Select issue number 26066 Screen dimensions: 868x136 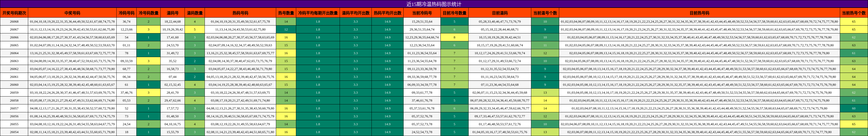coord(14,37)
